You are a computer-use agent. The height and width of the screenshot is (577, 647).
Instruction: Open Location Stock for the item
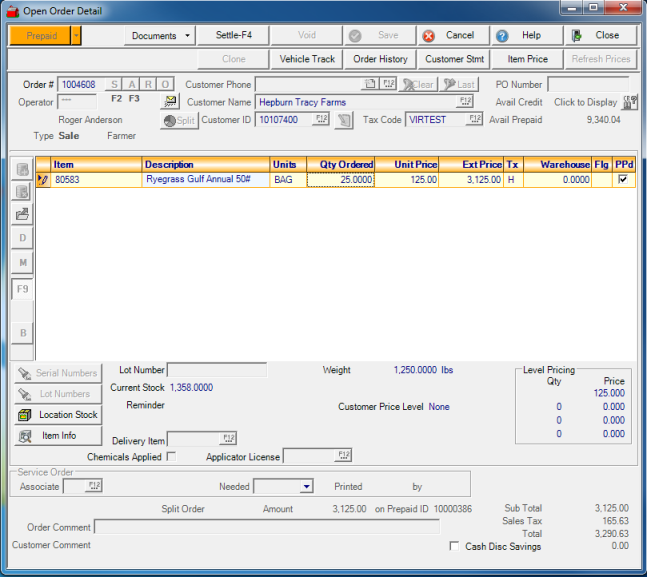click(58, 415)
